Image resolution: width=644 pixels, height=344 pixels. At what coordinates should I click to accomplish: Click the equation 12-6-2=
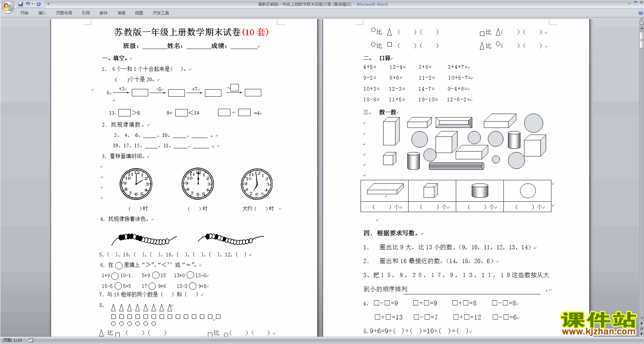click(x=458, y=100)
